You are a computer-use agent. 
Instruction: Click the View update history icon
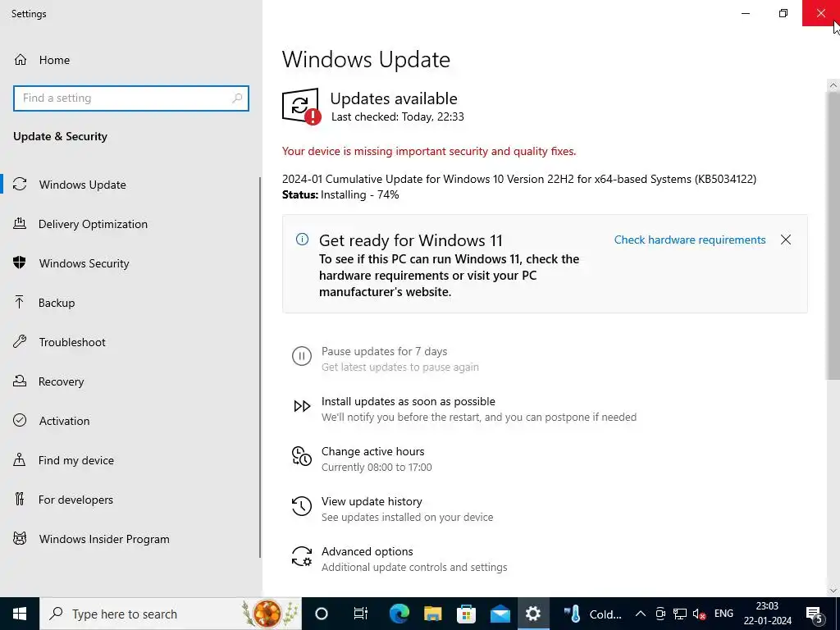pyautogui.click(x=302, y=505)
